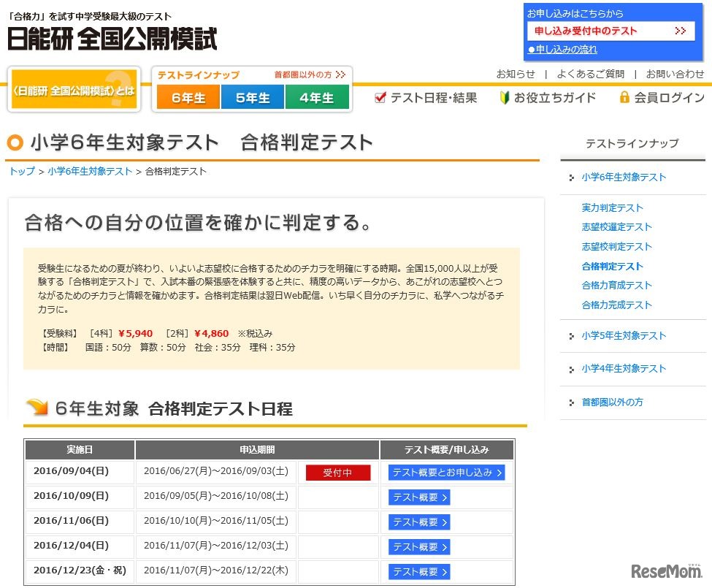The height and width of the screenshot is (588, 712).
Task: Click the checkmark icon beside テスト日程・結果
Action: pos(380,97)
